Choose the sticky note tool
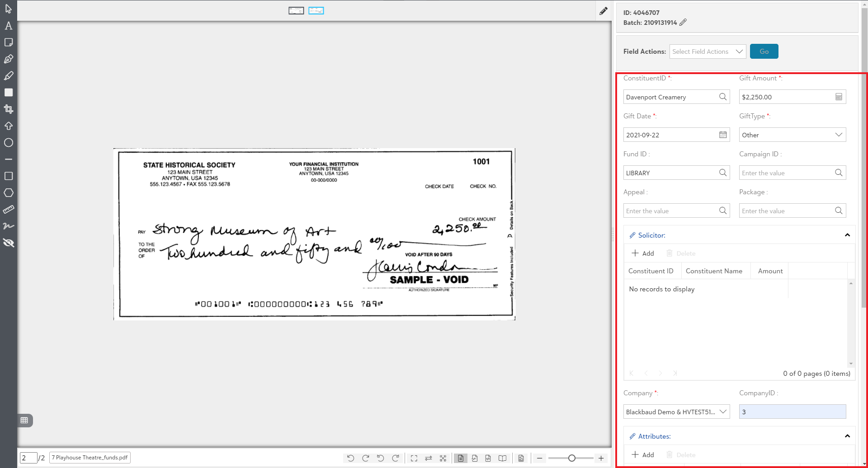The width and height of the screenshot is (868, 468). pos(8,42)
